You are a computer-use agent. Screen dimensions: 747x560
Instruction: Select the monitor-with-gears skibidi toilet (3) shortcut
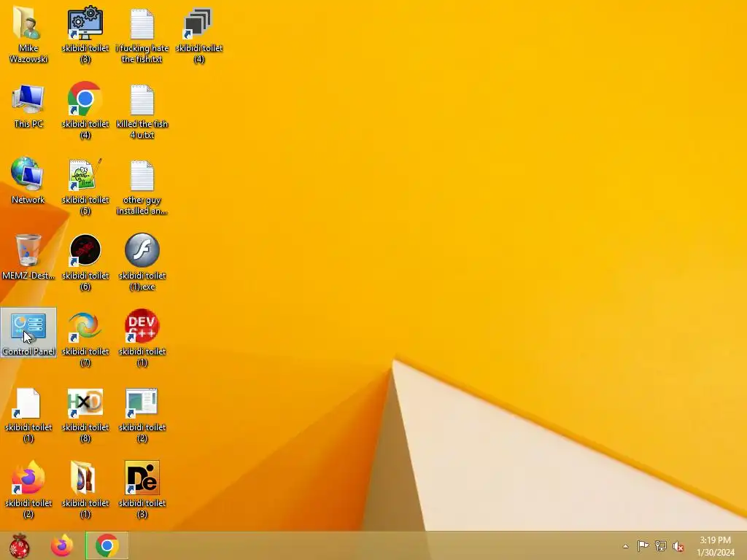click(85, 34)
